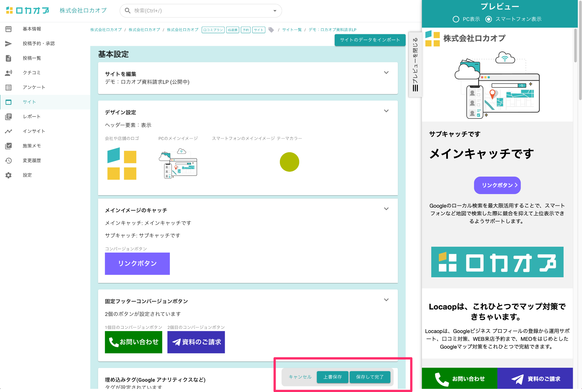Go to アンケート in the sidebar
The image size is (582, 392).
[34, 87]
